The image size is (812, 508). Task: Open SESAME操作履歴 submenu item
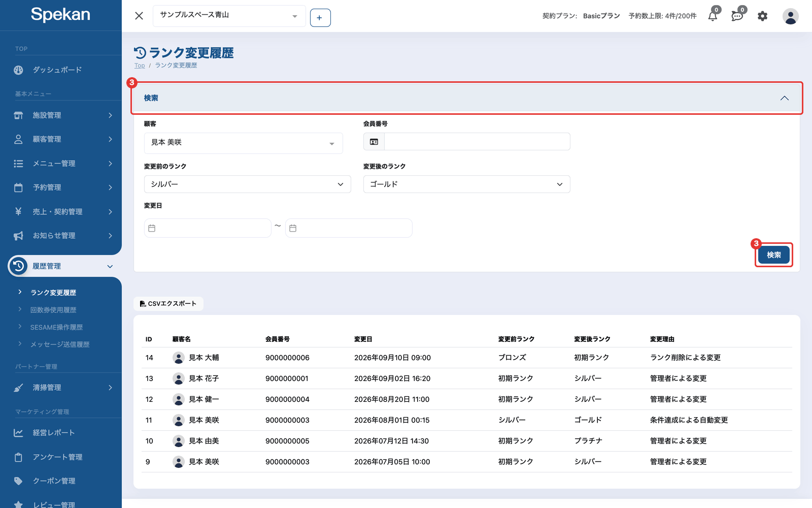tap(56, 327)
